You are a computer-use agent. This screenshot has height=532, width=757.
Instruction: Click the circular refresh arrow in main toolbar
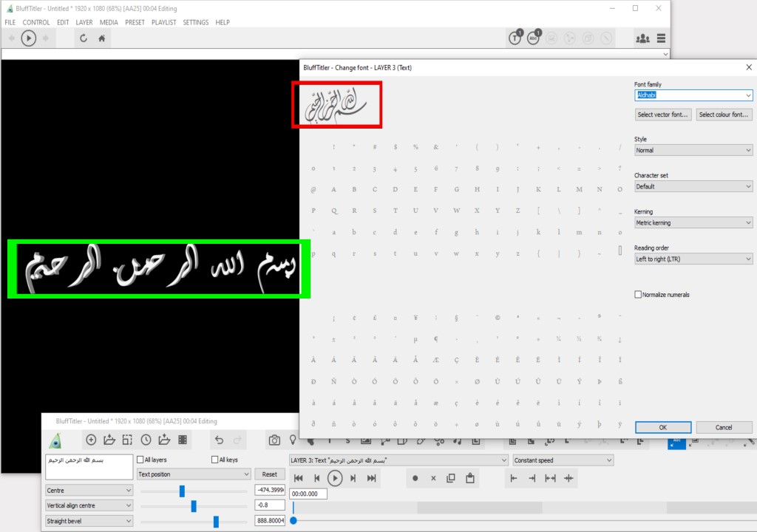83,38
